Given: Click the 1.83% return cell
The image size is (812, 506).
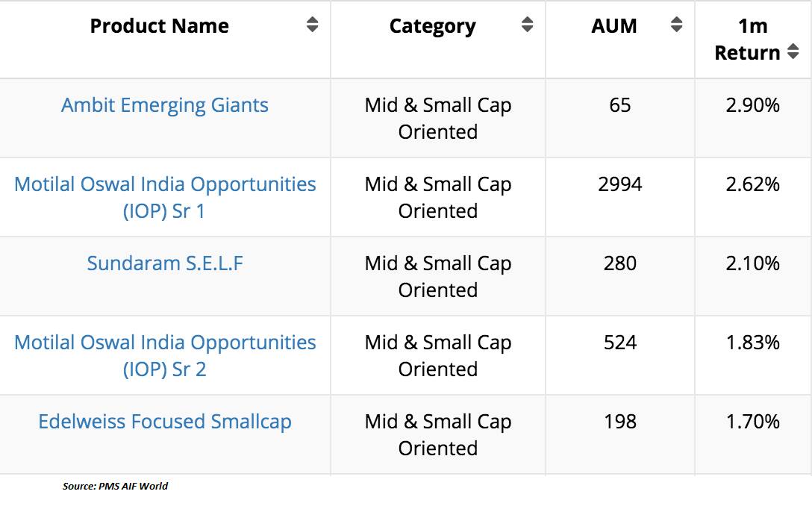Looking at the screenshot, I should pyautogui.click(x=752, y=343).
